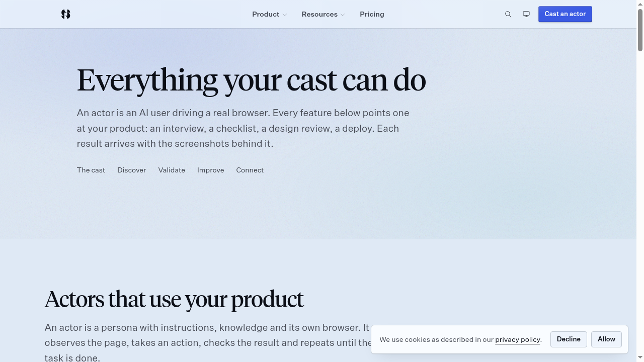Click the Cast an actor button
Viewport: 644px width, 362px height.
(x=565, y=14)
